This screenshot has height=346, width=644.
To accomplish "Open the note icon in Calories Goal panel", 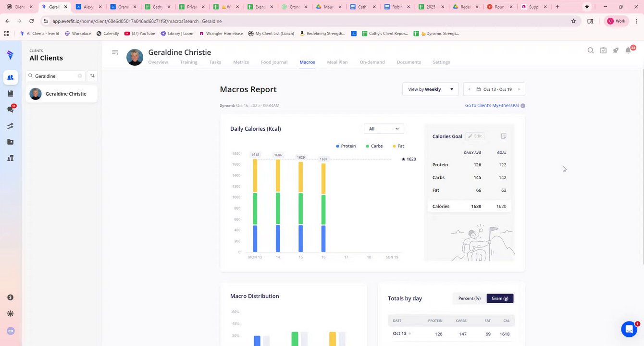I will point(504,136).
